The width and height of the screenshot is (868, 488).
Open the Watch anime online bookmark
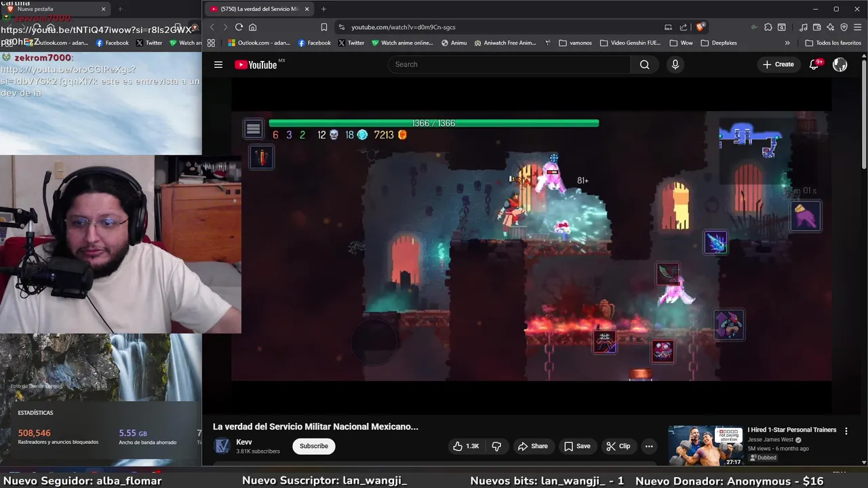point(402,43)
